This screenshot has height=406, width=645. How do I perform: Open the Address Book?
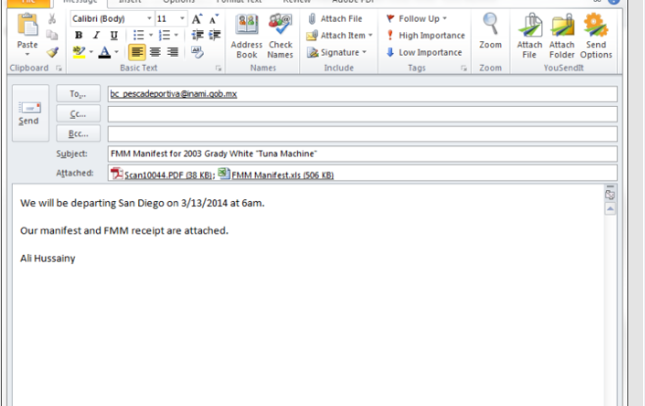pos(247,36)
